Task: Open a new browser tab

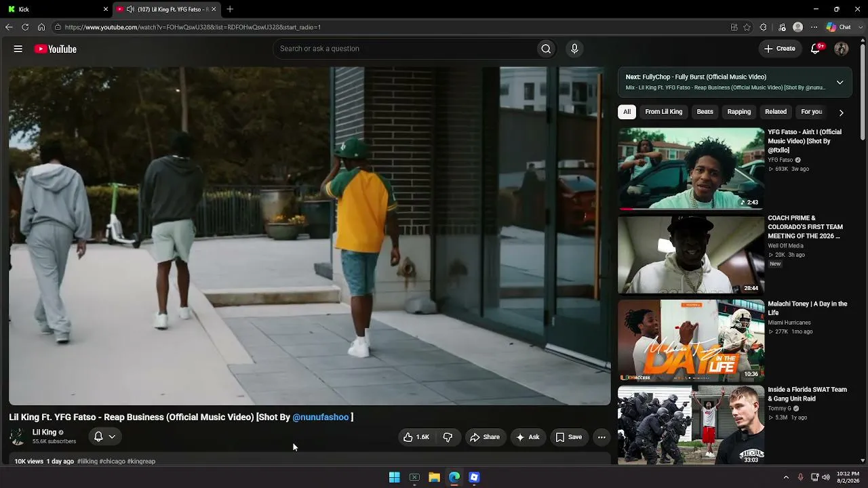Action: (x=230, y=9)
